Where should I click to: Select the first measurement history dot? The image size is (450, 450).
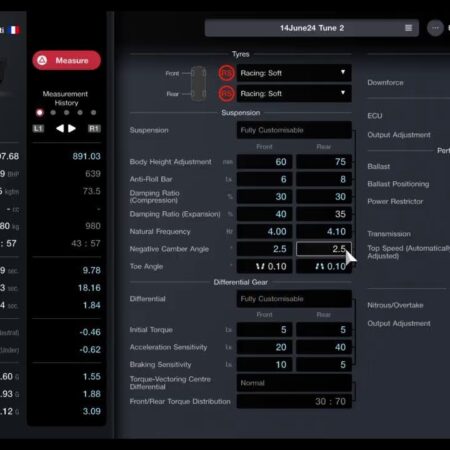click(x=40, y=113)
